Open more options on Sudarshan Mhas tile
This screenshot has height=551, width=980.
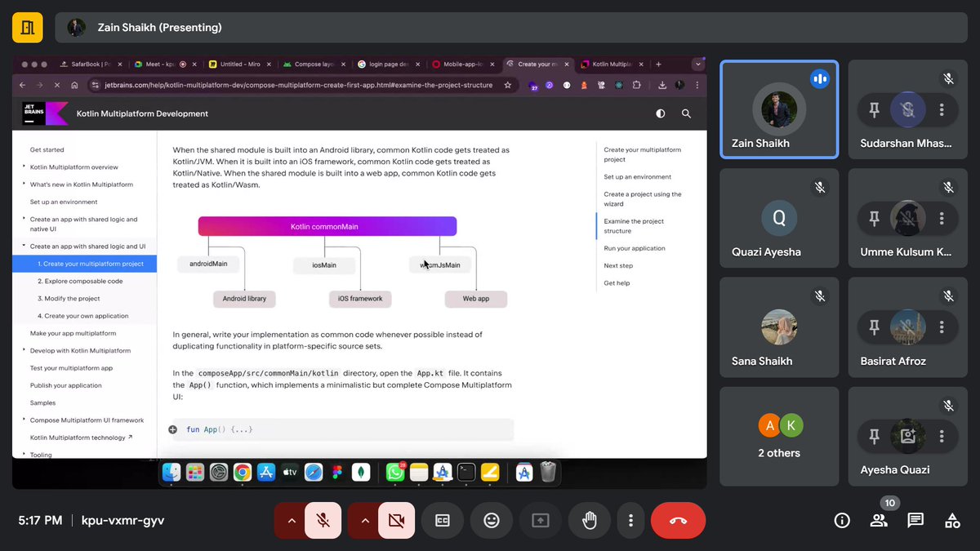click(x=942, y=109)
